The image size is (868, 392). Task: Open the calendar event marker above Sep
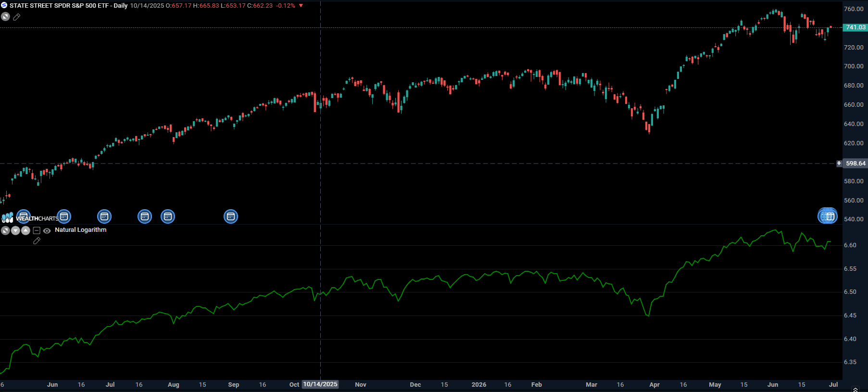click(x=231, y=216)
